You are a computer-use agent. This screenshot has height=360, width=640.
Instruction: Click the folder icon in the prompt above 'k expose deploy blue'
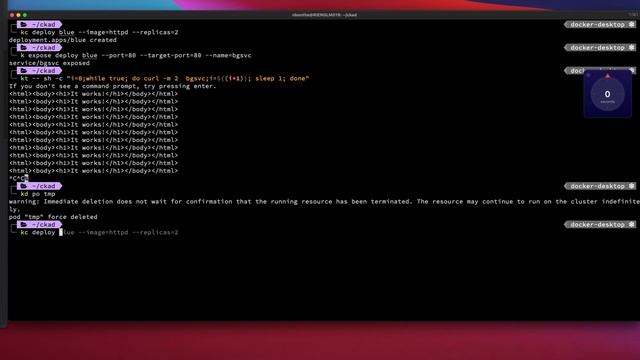click(x=24, y=48)
